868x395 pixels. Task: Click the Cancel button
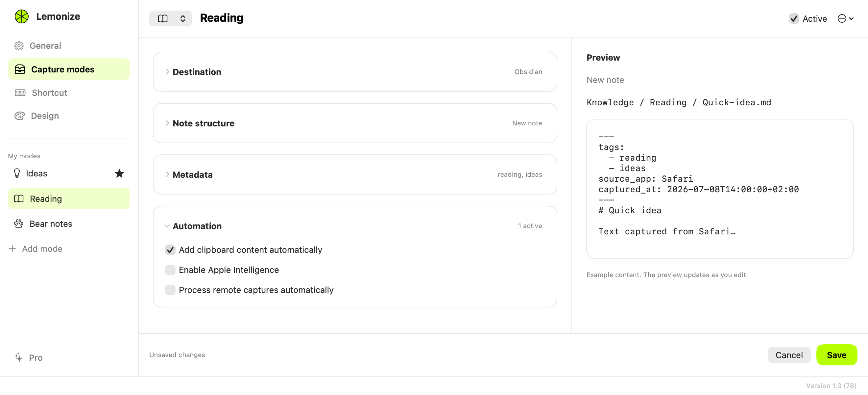tap(789, 355)
